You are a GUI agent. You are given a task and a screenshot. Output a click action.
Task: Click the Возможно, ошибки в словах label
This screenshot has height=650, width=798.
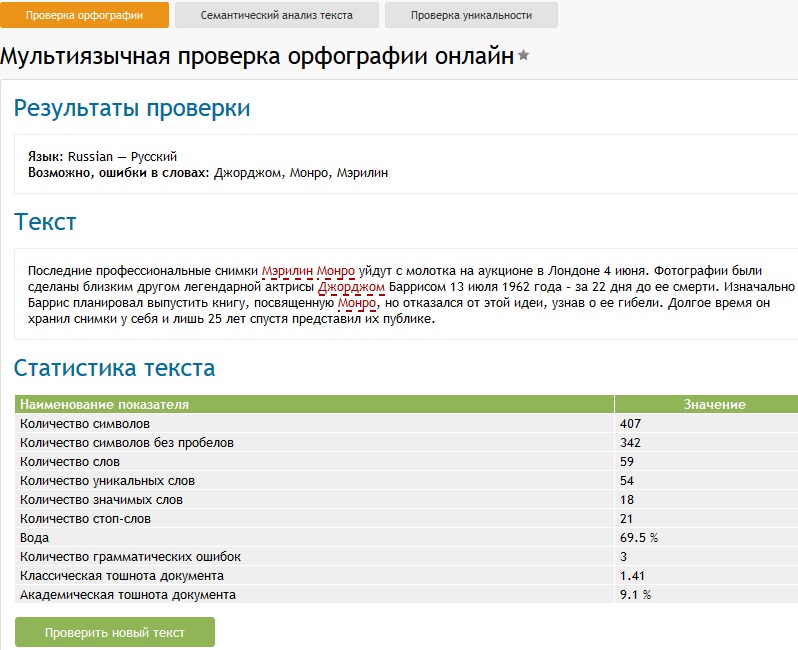point(119,173)
